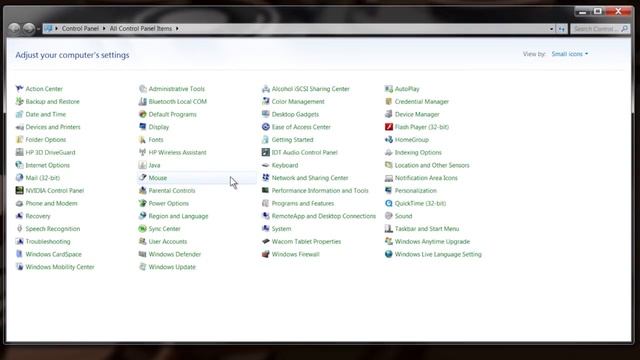Image resolution: width=640 pixels, height=360 pixels.
Task: Click the Windows Firewall icon
Action: pyautogui.click(x=266, y=254)
